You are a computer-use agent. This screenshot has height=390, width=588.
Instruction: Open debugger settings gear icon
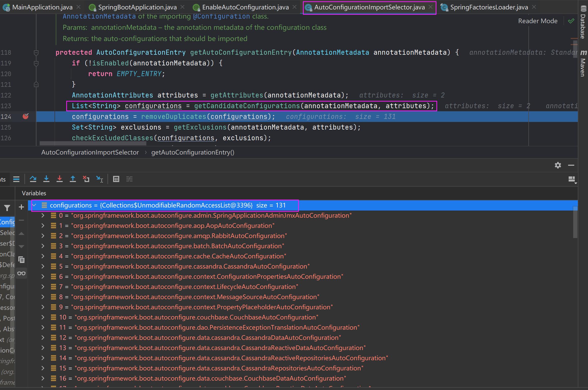(x=558, y=165)
